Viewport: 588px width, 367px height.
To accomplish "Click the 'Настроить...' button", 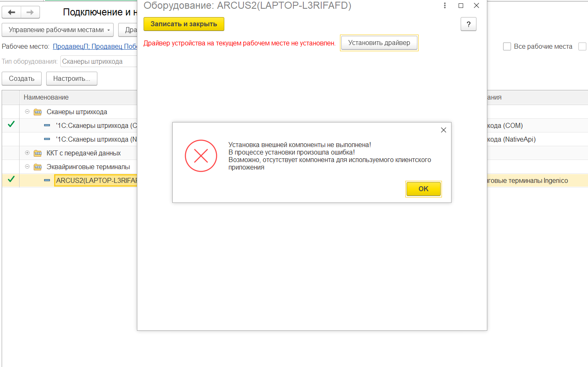I will click(72, 79).
